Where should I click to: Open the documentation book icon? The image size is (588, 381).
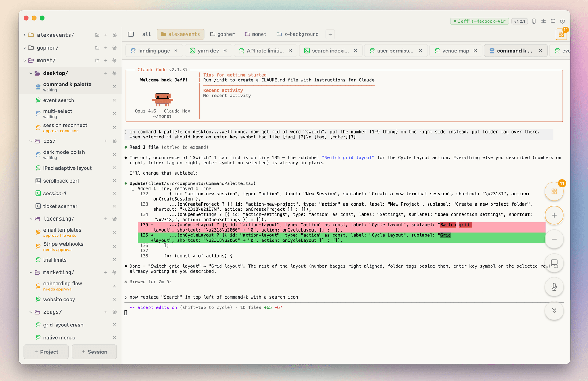click(x=553, y=21)
